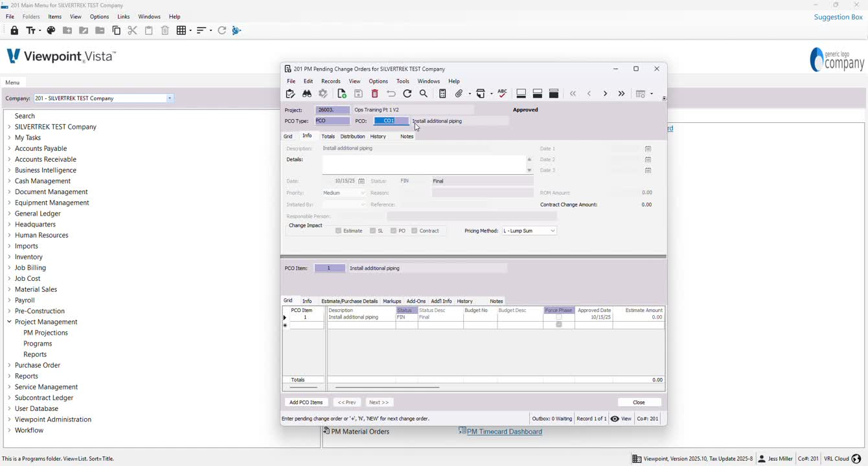Click the << Prev button

347,403
